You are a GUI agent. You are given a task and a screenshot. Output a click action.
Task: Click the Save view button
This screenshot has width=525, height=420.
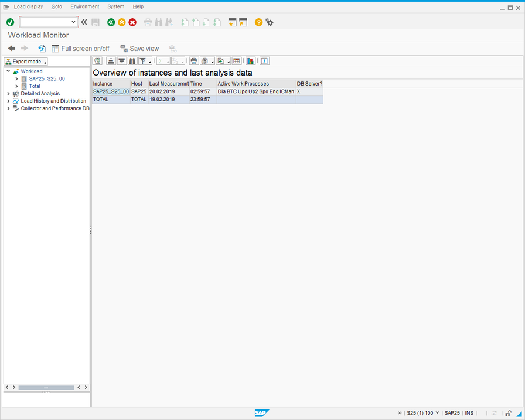click(139, 49)
